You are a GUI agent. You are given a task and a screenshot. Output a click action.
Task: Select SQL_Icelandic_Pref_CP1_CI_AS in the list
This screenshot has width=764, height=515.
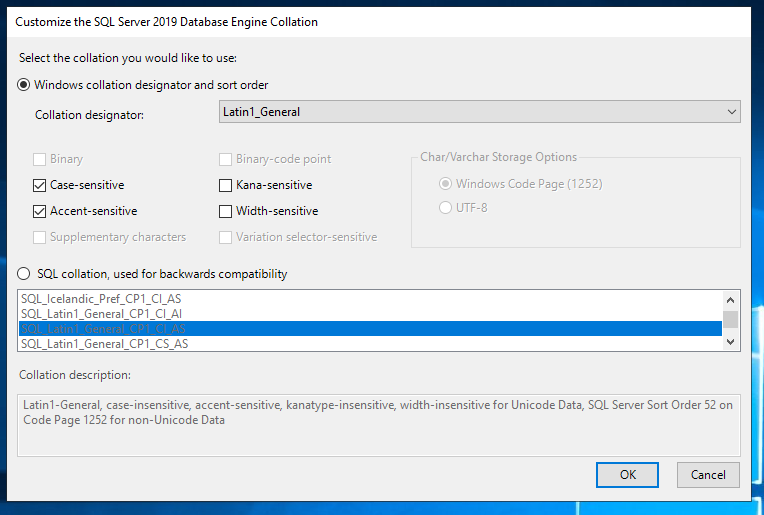pyautogui.click(x=370, y=299)
